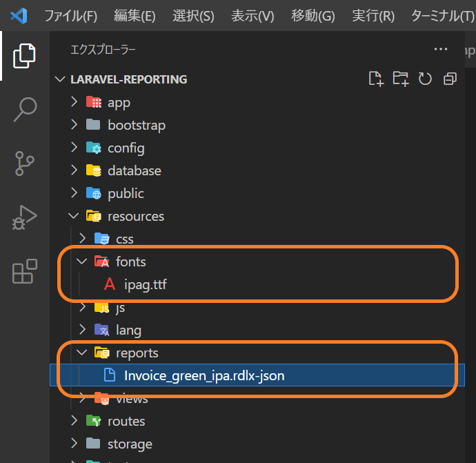Open the Source Control view icon
The width and height of the screenshot is (476, 463).
pyautogui.click(x=24, y=164)
